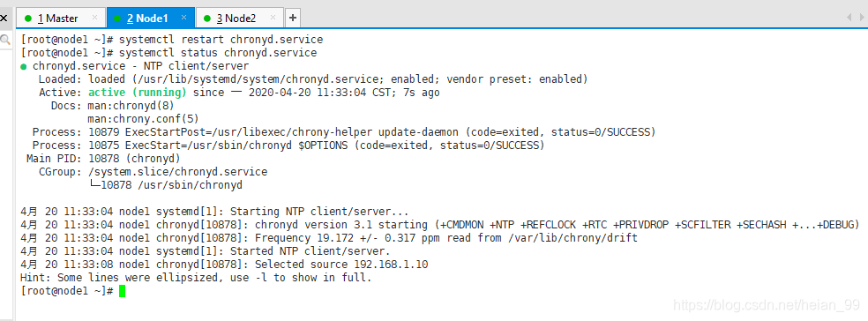Close the left side panel with X

coord(4,19)
